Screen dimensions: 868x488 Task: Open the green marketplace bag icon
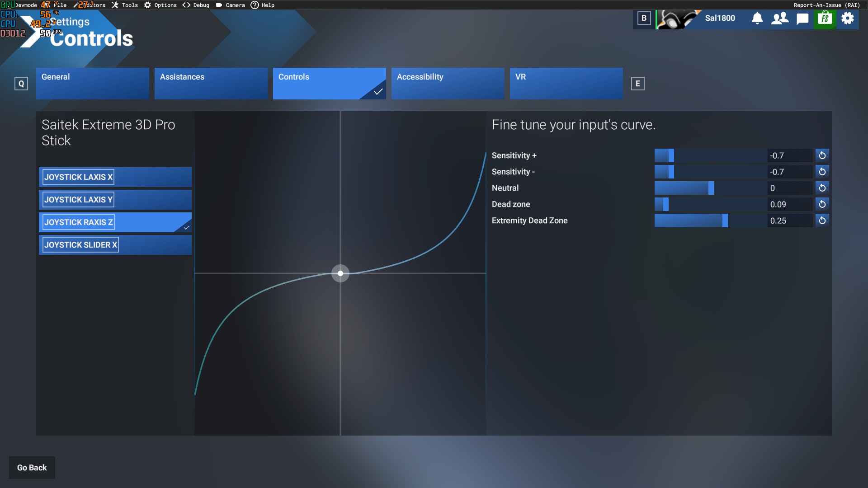click(825, 19)
